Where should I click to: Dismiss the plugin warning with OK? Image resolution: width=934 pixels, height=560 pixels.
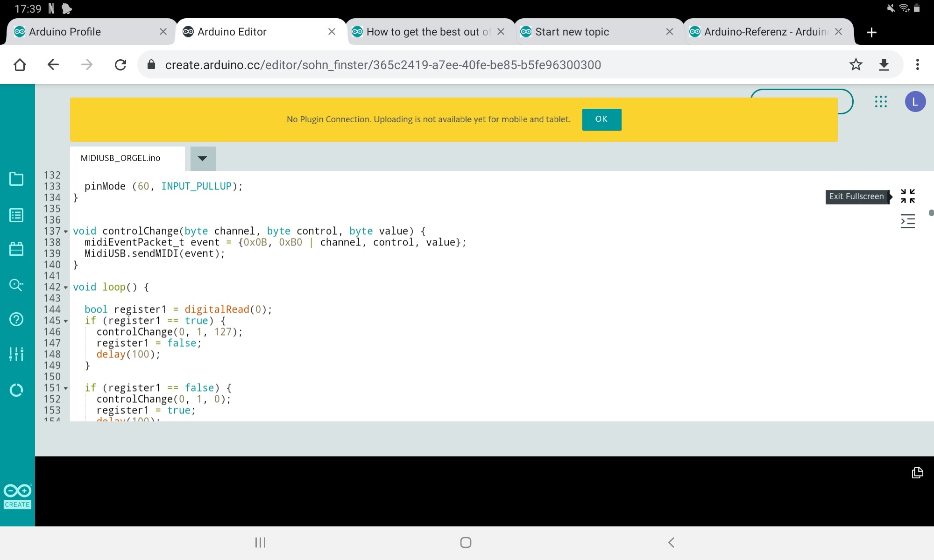(601, 119)
